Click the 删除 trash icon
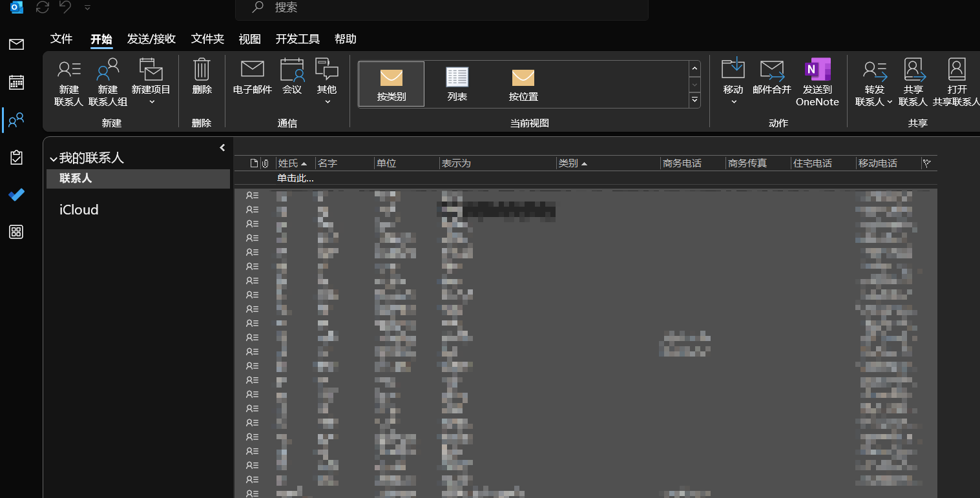Viewport: 980px width, 498px height. pyautogui.click(x=202, y=78)
